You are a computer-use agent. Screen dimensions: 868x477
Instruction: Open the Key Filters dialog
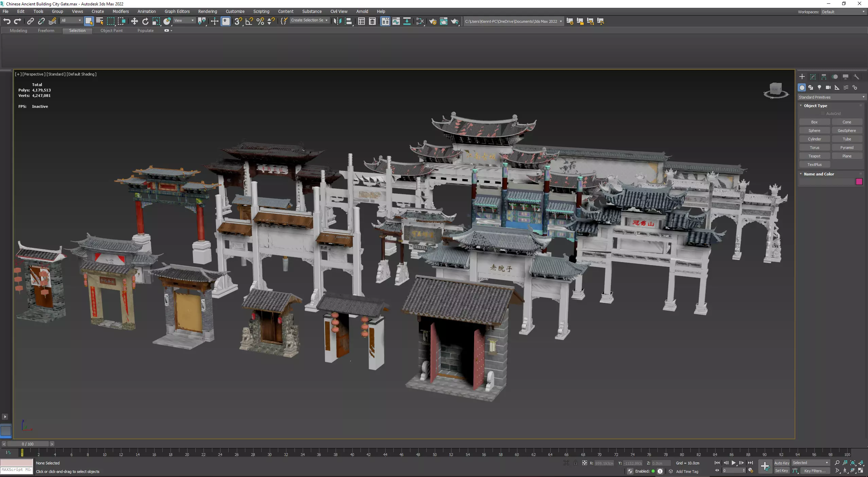point(815,471)
